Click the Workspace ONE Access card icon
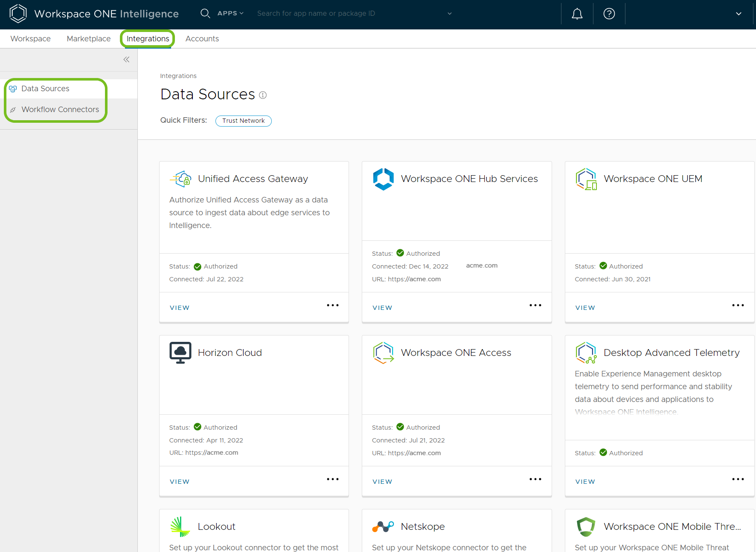Screen dimensions: 756x552 [383, 353]
